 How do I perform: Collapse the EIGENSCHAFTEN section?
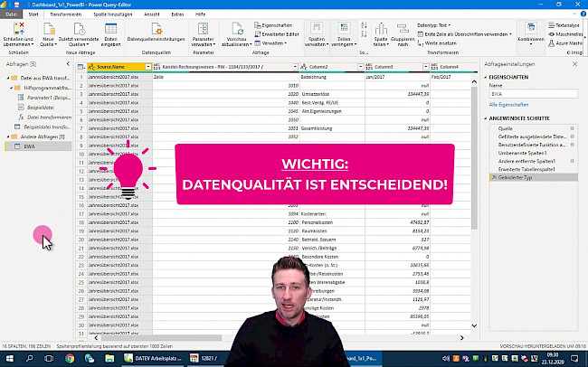point(486,77)
